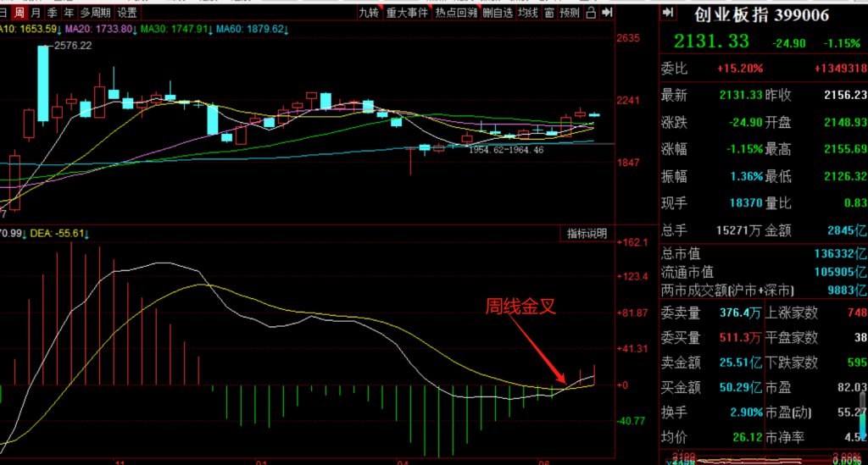868x465 pixels.
Task: Click the current price 2131.33
Action: (711, 42)
